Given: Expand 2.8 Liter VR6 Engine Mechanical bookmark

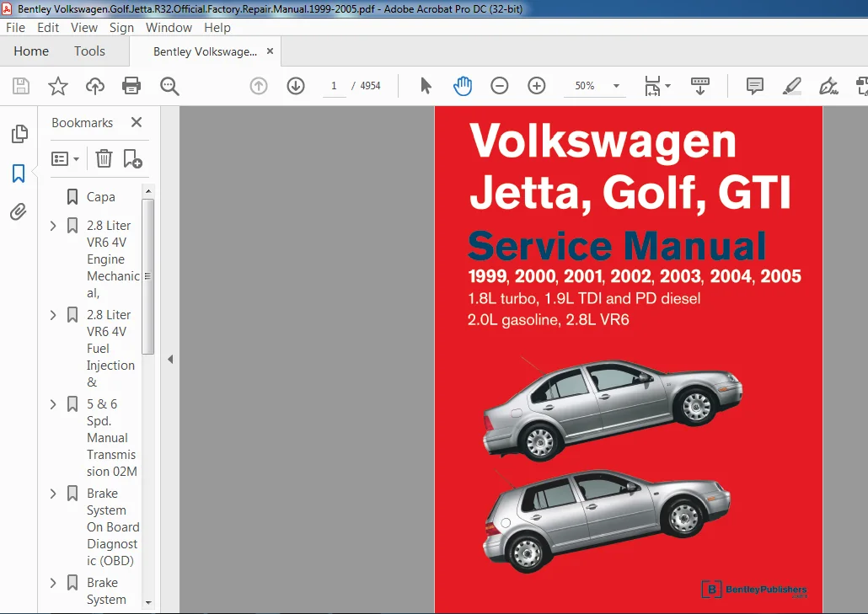Looking at the screenshot, I should (x=53, y=226).
